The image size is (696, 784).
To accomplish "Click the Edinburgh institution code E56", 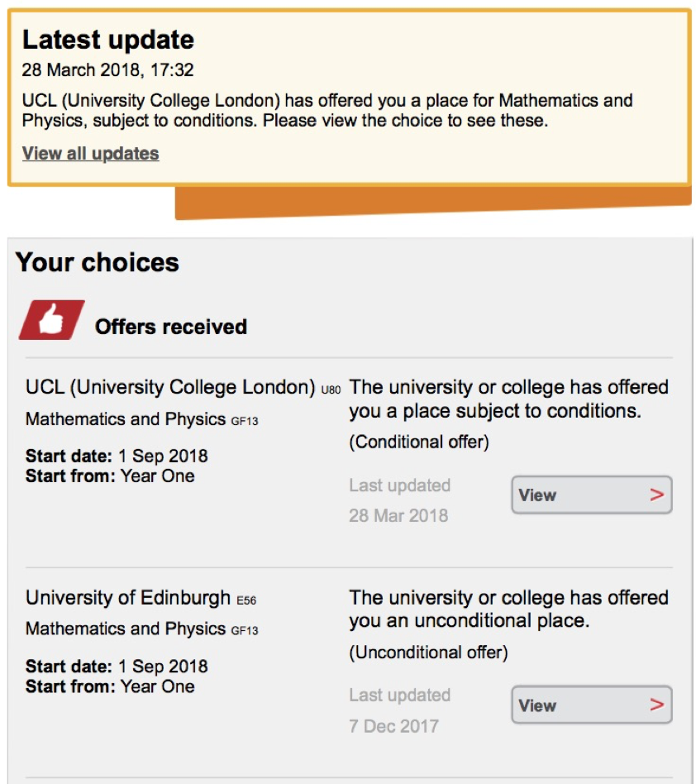I will [246, 600].
